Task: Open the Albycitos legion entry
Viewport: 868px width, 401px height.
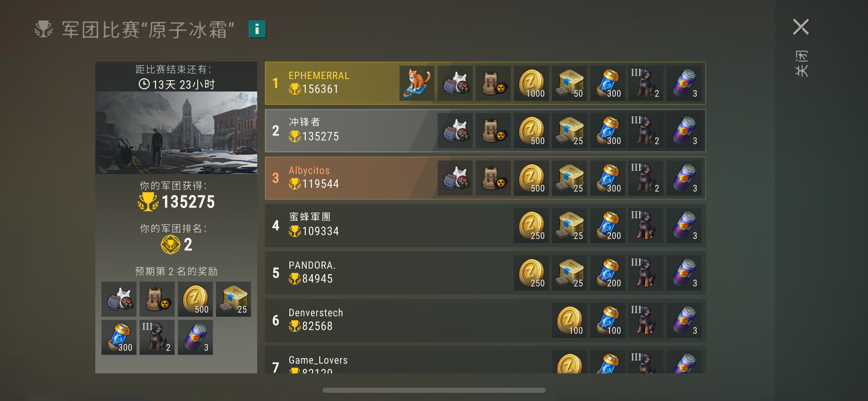Action: coord(485,178)
